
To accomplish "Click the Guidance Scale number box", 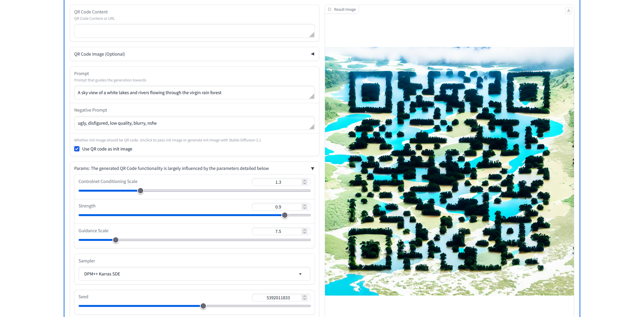I will tap(281, 231).
